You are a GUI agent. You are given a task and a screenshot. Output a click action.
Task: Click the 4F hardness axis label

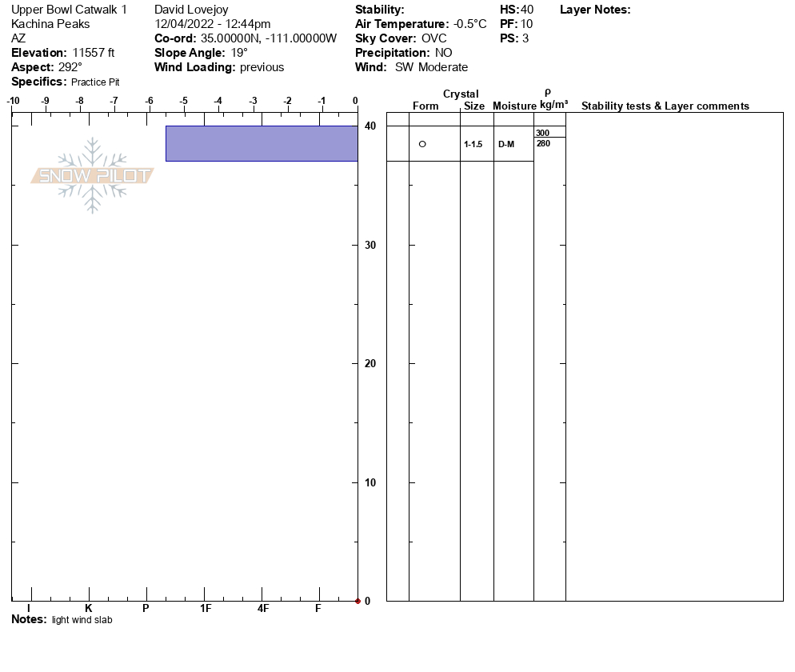[x=263, y=609]
